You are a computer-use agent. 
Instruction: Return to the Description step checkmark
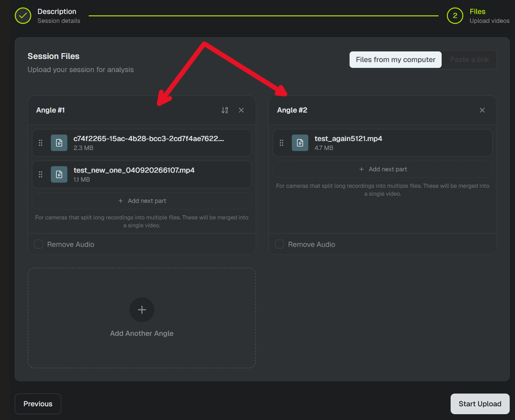point(23,16)
